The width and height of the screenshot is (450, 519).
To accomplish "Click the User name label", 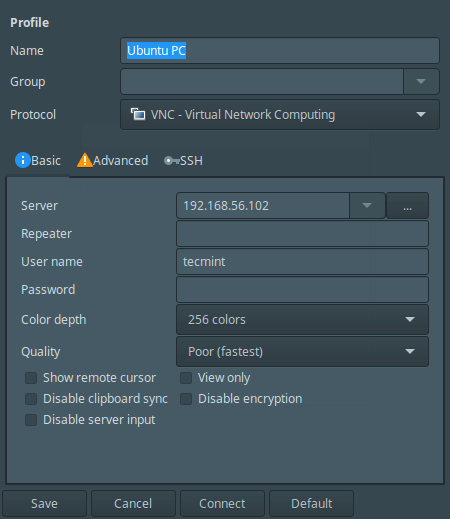I will 52,261.
